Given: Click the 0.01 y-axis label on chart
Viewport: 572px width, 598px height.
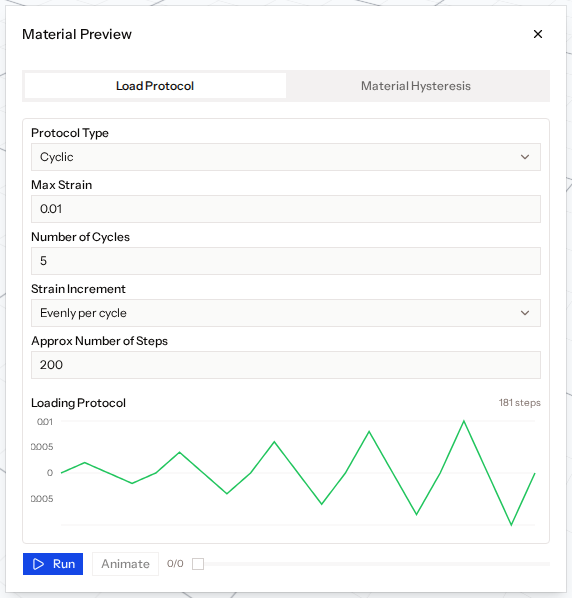Looking at the screenshot, I should (x=45, y=422).
